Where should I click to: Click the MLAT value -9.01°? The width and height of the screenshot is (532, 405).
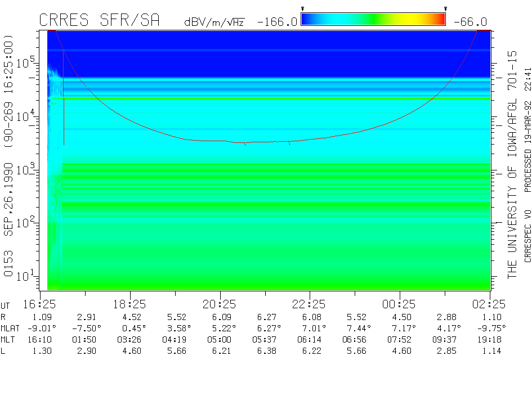tap(42, 328)
